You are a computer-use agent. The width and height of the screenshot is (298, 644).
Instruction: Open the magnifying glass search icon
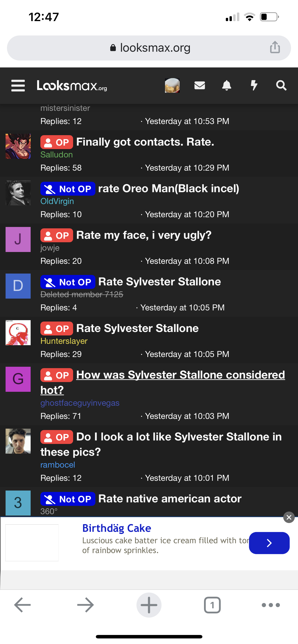pos(281,86)
